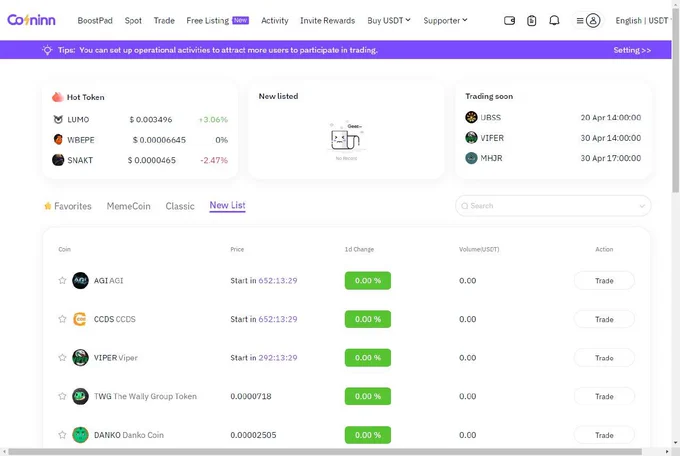Click the 0.00 % badge for TWG

pos(368,396)
